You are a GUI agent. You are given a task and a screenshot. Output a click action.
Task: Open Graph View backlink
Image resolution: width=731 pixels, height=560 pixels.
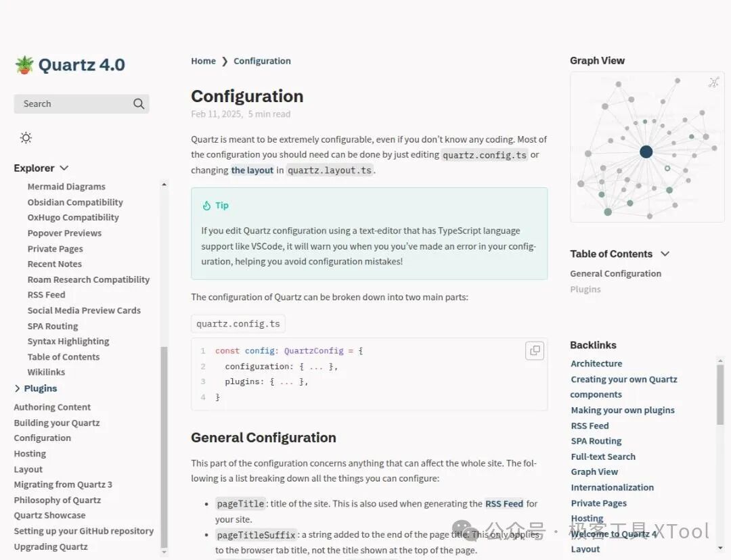click(594, 472)
